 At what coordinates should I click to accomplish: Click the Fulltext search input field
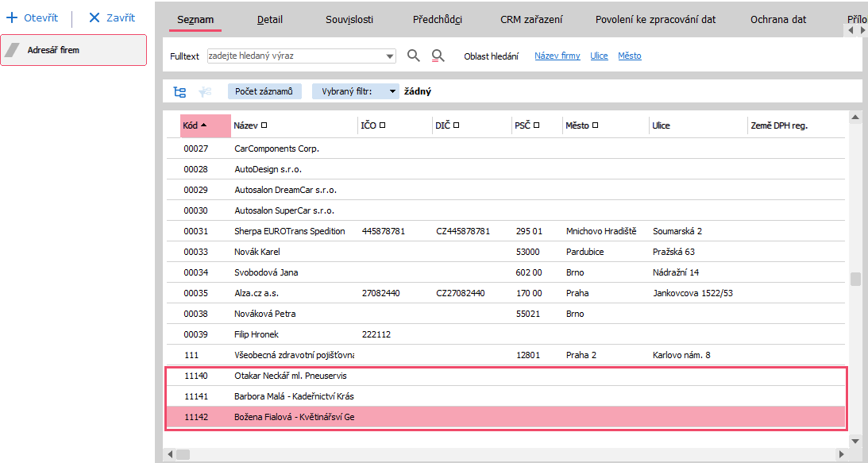tap(294, 56)
